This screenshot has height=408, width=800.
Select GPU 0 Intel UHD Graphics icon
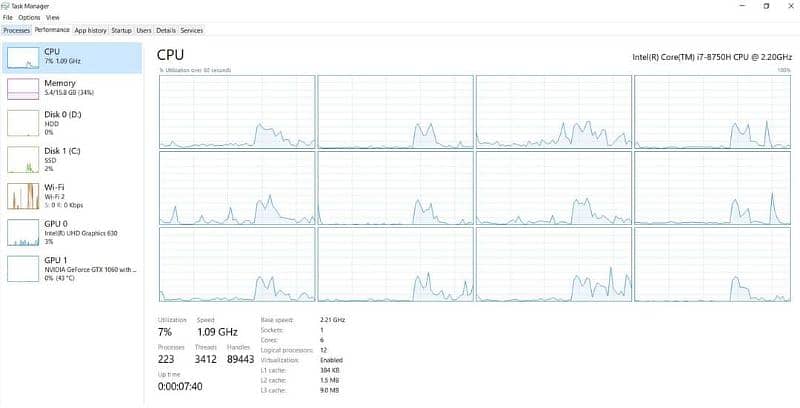pyautogui.click(x=23, y=232)
